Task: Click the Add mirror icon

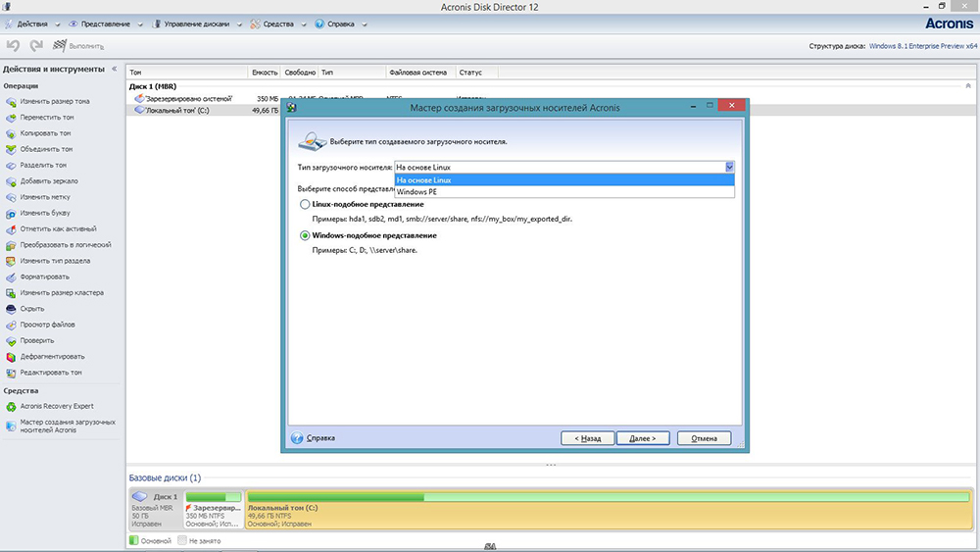Action: [x=11, y=181]
